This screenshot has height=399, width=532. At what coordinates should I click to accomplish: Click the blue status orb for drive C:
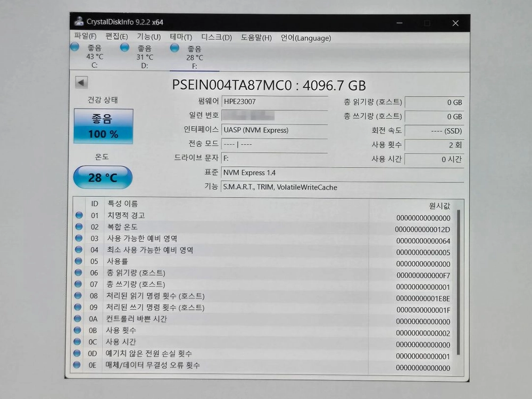[x=74, y=47]
